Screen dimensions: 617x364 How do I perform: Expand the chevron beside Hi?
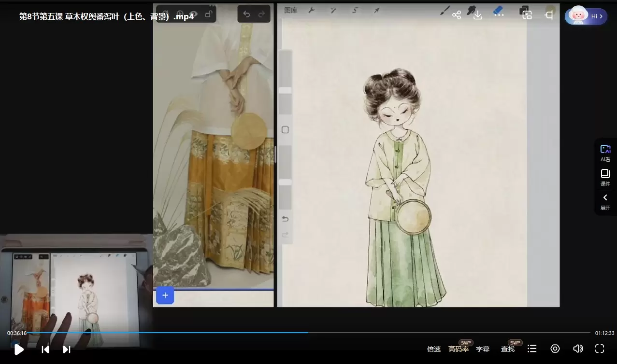click(601, 16)
